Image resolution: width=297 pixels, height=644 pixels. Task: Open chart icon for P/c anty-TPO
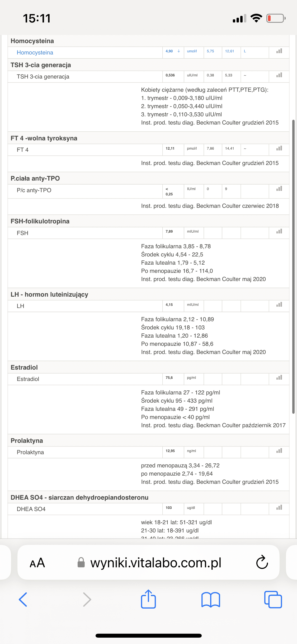click(279, 189)
